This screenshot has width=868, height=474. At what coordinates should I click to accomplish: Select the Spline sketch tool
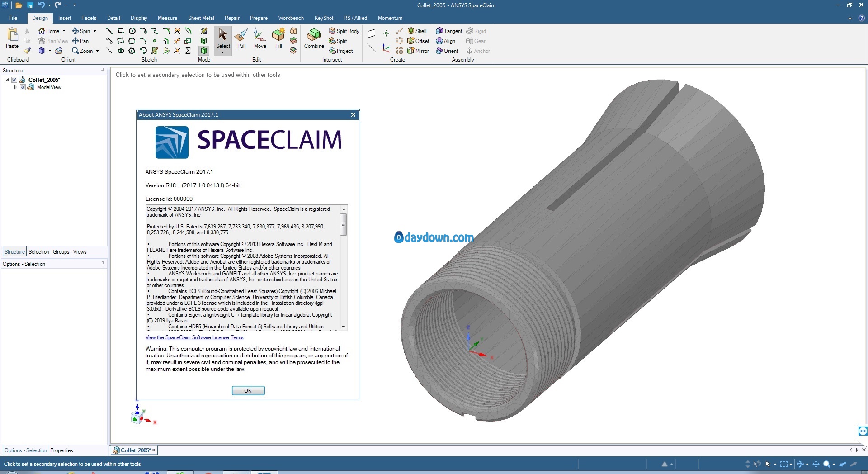tap(154, 31)
